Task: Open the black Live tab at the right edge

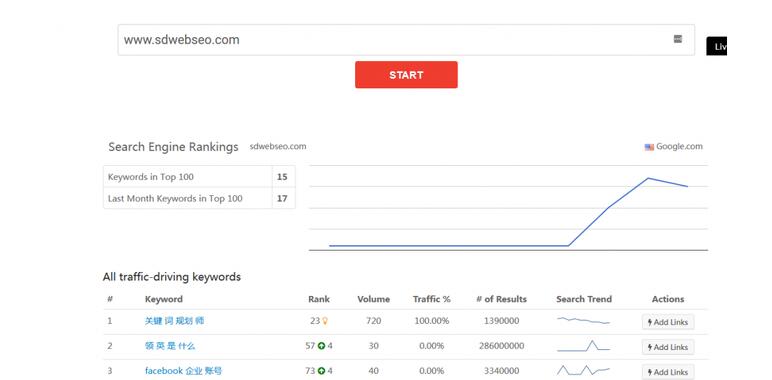Action: coord(717,46)
